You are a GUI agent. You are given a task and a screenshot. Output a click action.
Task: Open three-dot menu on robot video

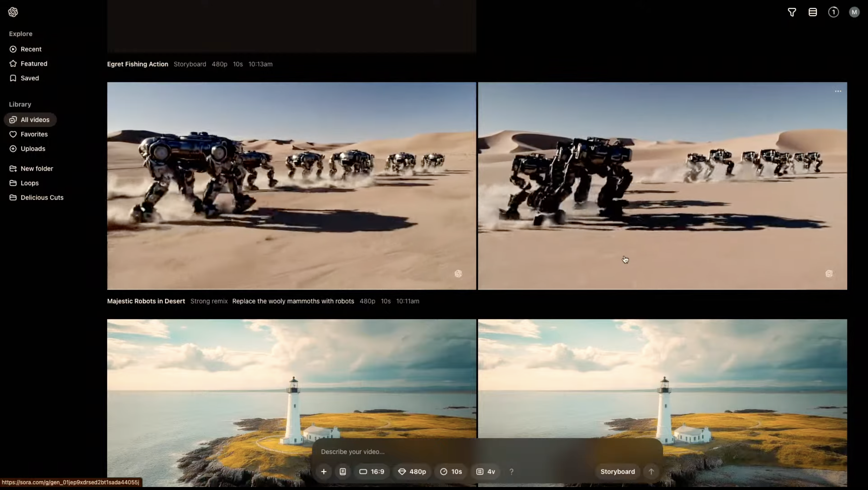[x=838, y=91]
